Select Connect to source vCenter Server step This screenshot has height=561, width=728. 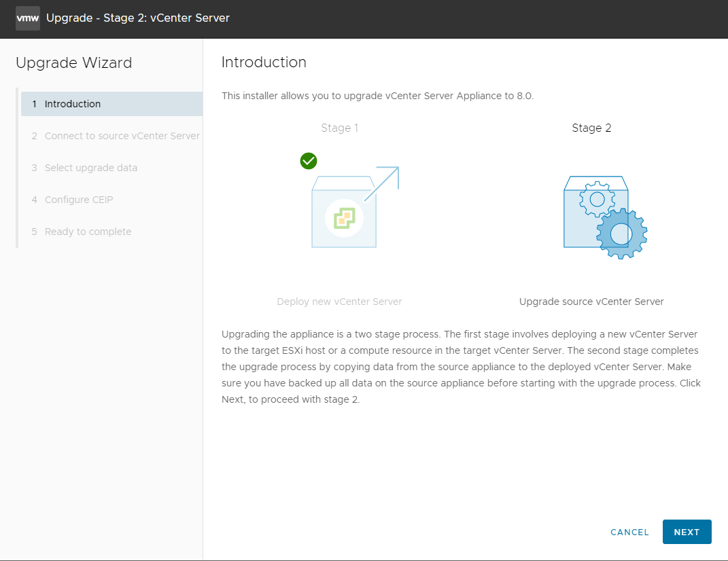coord(112,136)
